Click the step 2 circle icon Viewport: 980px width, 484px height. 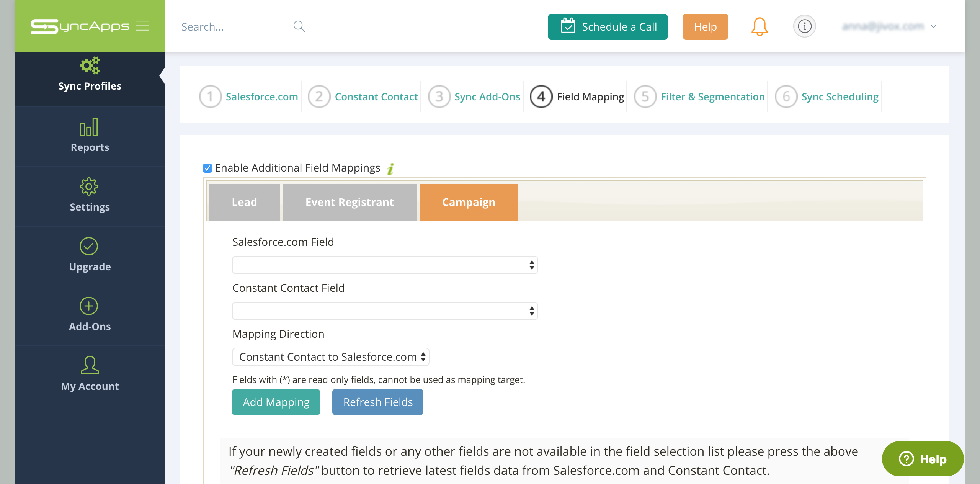point(319,96)
